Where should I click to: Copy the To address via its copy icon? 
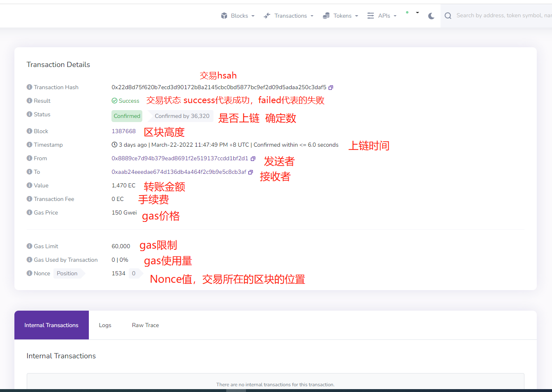[250, 172]
